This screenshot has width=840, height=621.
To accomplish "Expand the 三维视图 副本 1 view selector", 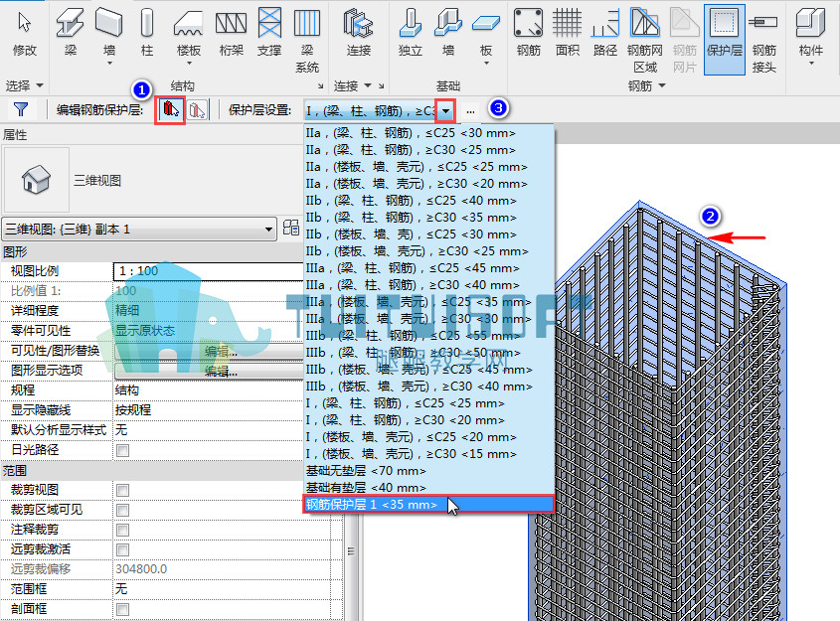I will [139, 230].
